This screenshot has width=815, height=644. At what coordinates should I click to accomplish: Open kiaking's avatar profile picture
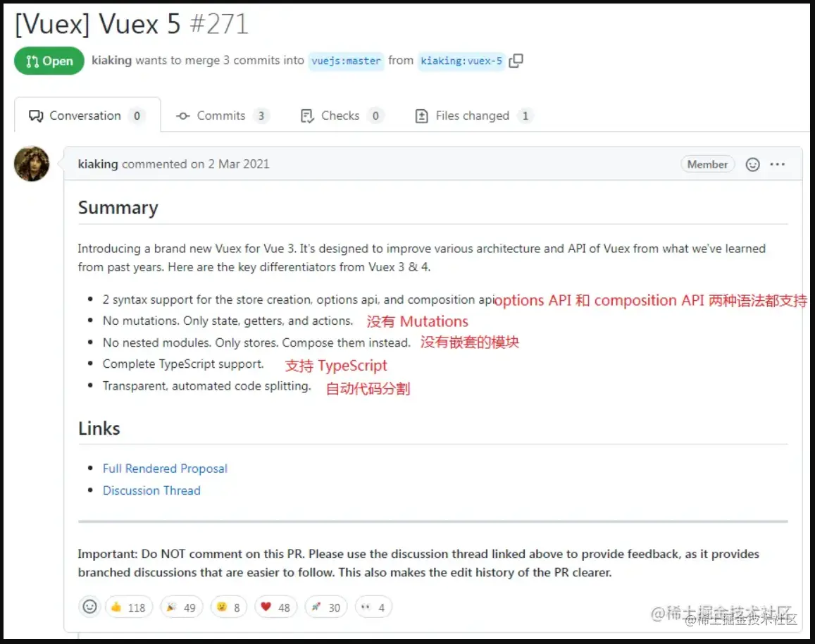[32, 163]
